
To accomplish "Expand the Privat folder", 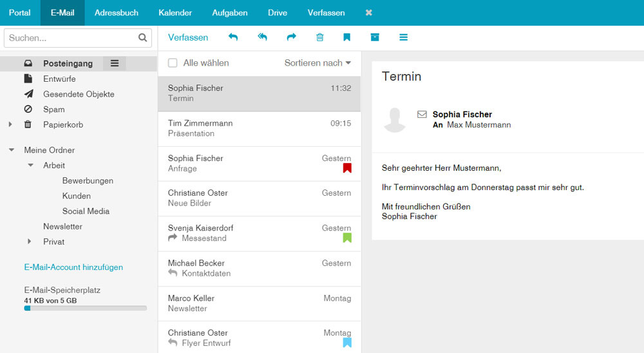I will (x=29, y=242).
